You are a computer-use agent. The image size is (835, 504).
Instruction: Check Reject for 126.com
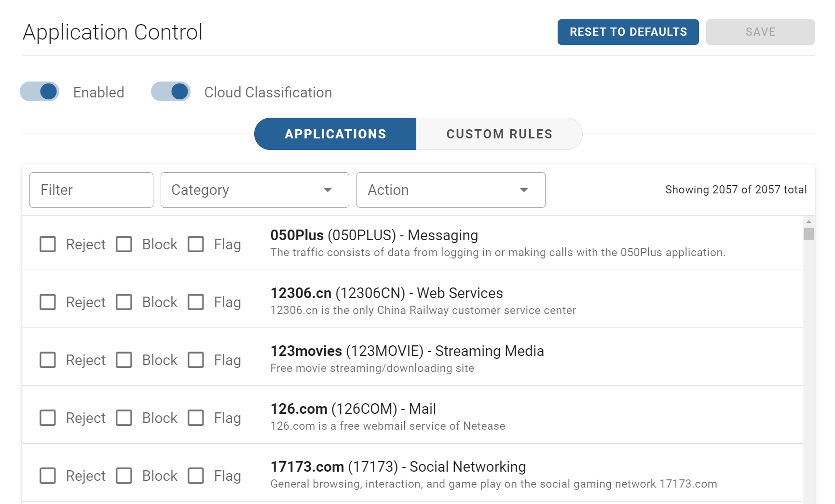48,418
